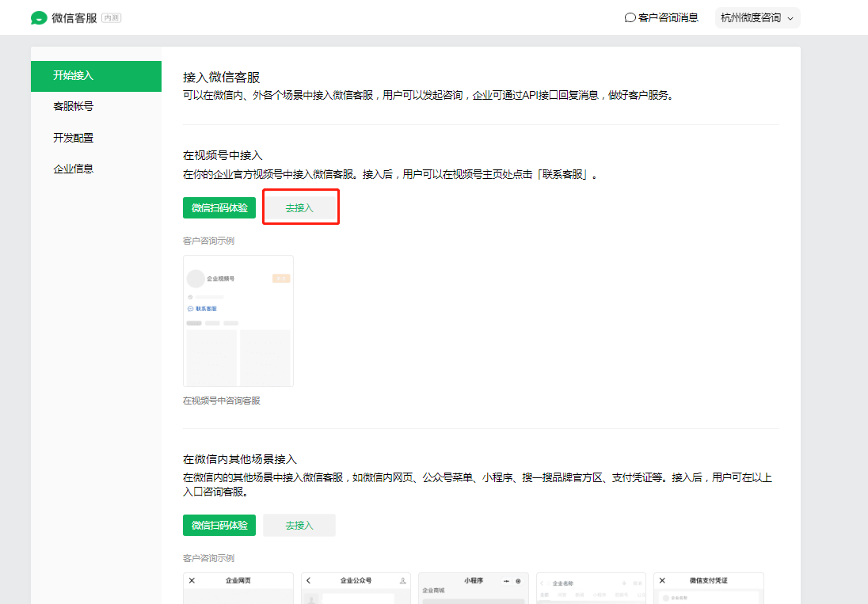
Task: Open the 客服帐号 sidebar tab
Action: coord(96,106)
